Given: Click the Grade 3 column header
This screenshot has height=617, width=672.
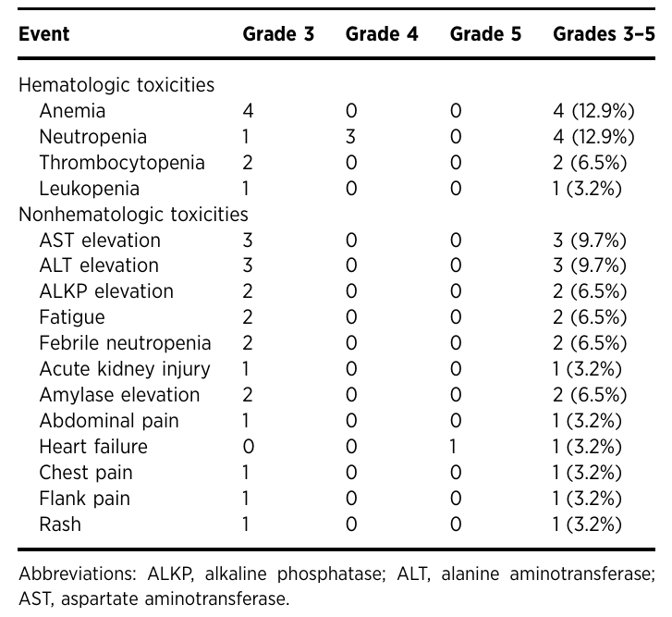Looking at the screenshot, I should coord(278,34).
